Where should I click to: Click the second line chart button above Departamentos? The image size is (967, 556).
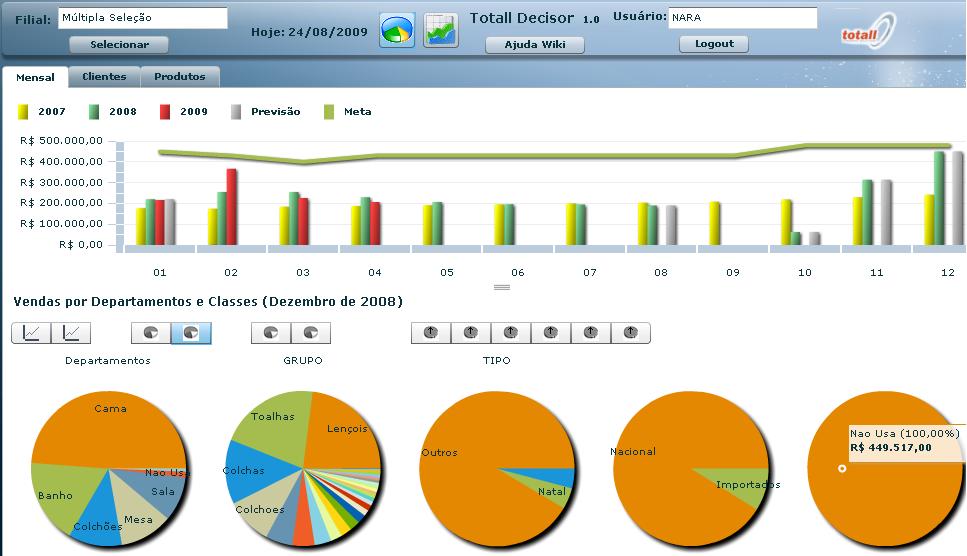coord(71,333)
